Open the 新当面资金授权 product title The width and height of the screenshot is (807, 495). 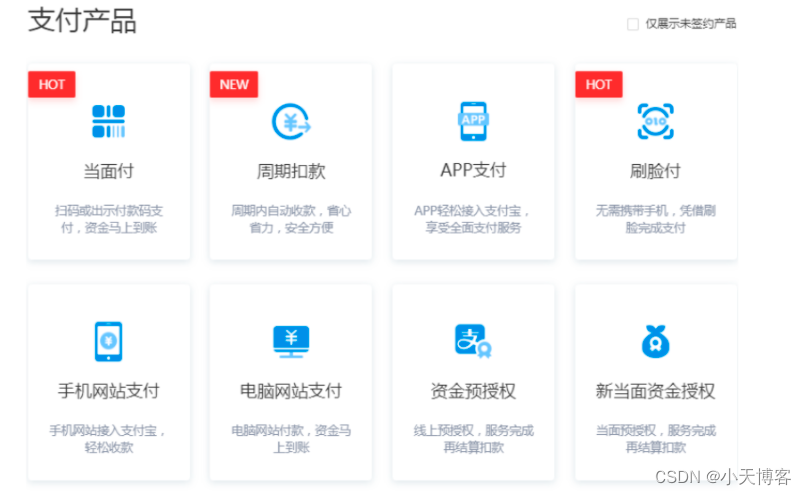tap(656, 391)
